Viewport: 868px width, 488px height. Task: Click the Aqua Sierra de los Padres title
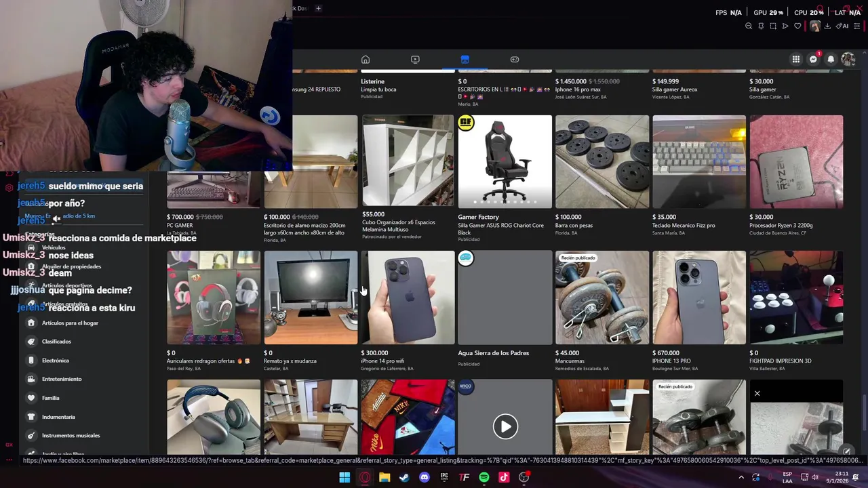[494, 353]
